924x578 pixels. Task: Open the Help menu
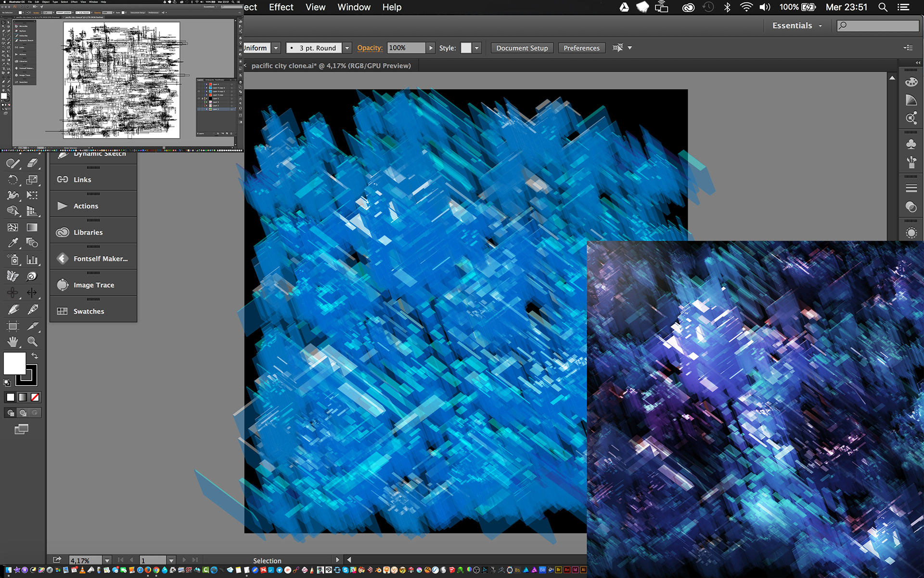(392, 7)
